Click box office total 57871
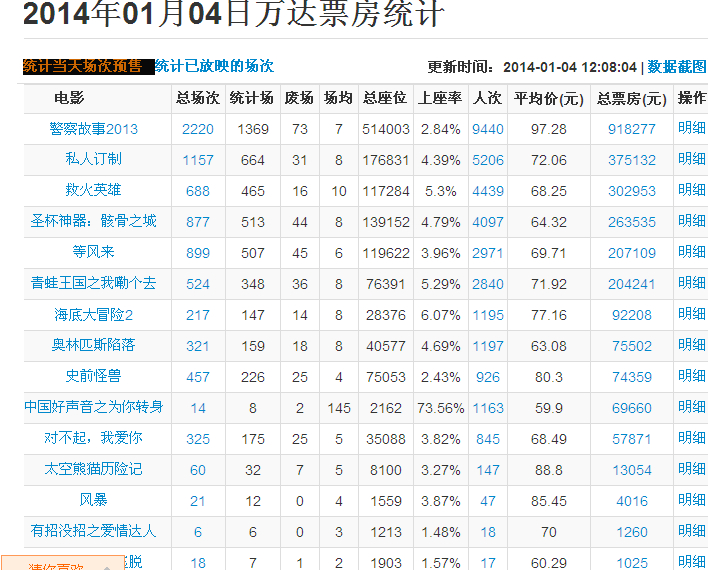 632,439
